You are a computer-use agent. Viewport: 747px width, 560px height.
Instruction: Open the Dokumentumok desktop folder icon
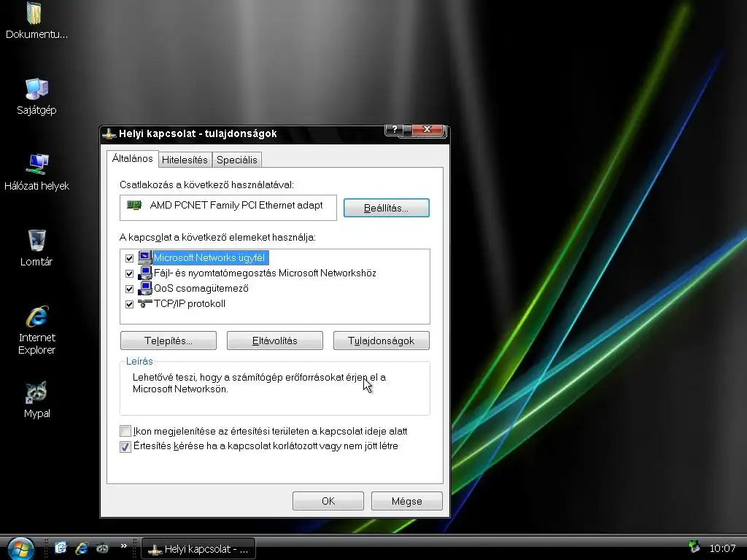[34, 13]
